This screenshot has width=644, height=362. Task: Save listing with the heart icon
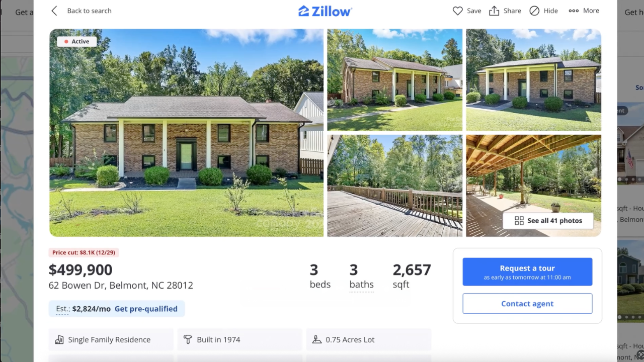click(457, 11)
